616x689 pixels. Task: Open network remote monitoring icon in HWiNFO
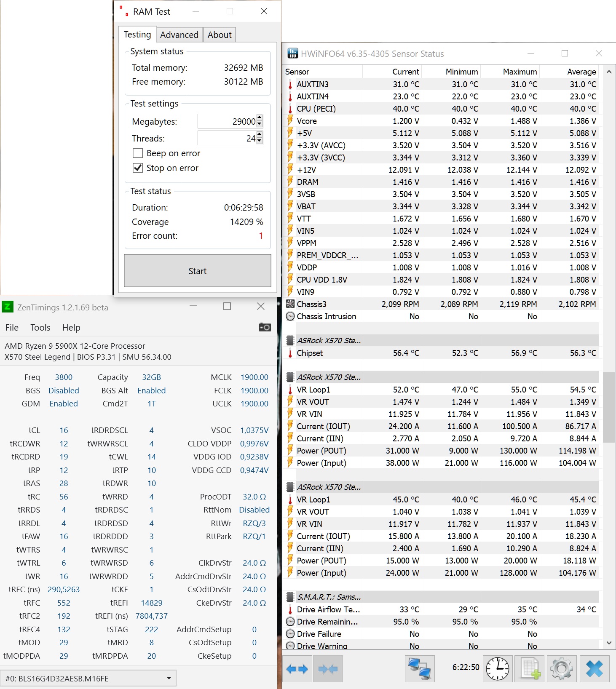click(420, 669)
